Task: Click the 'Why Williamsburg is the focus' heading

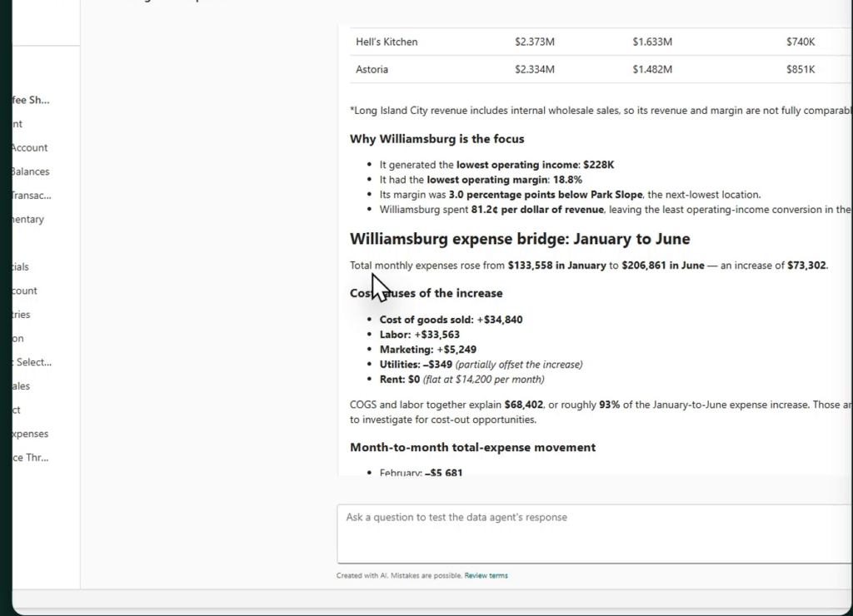Action: click(436, 139)
